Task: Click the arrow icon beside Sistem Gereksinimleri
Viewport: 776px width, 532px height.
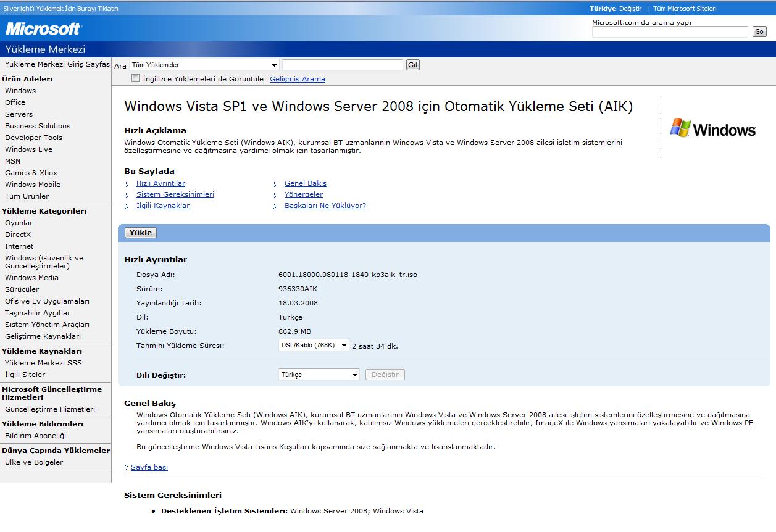Action: click(x=127, y=195)
